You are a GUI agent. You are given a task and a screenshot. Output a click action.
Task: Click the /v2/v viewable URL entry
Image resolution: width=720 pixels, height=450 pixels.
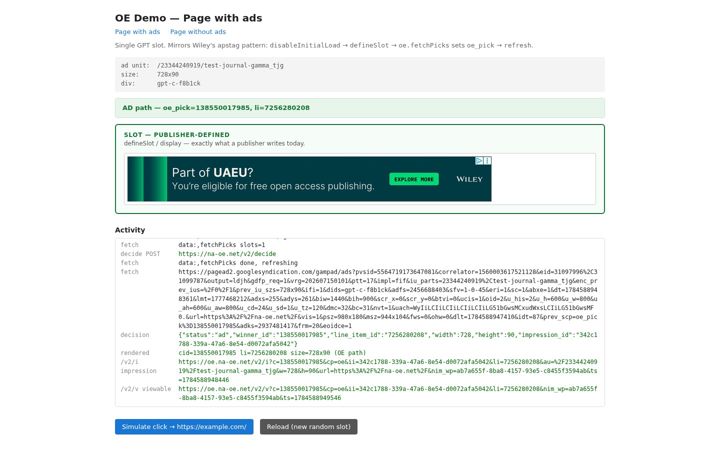[x=388, y=394]
